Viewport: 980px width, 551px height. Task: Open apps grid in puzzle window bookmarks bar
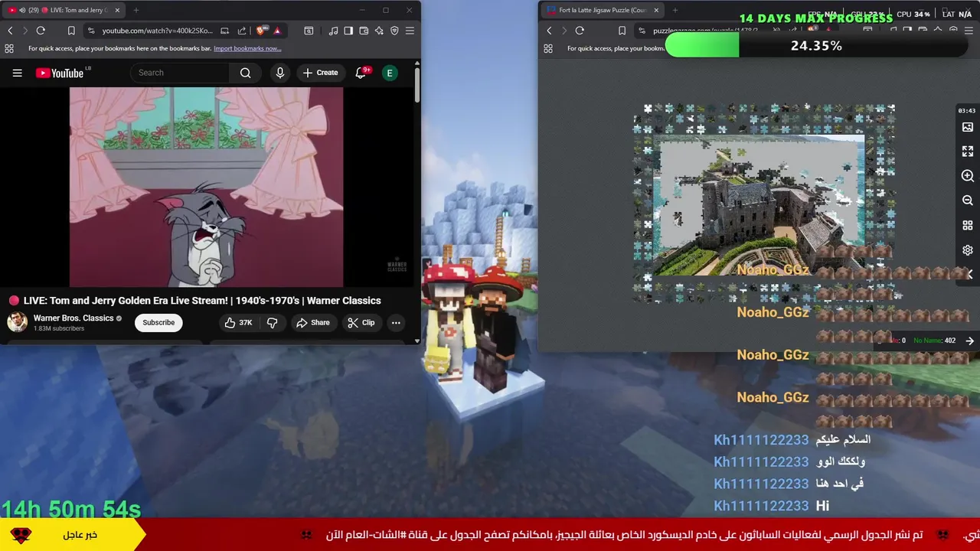click(548, 48)
